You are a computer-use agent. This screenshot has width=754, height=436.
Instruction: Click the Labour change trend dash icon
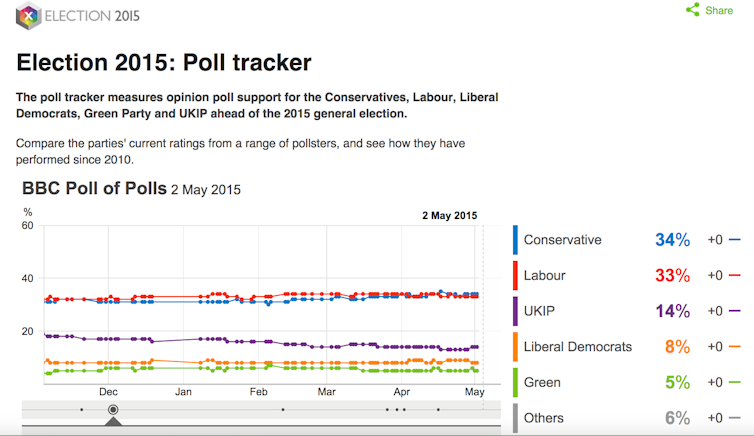click(735, 275)
